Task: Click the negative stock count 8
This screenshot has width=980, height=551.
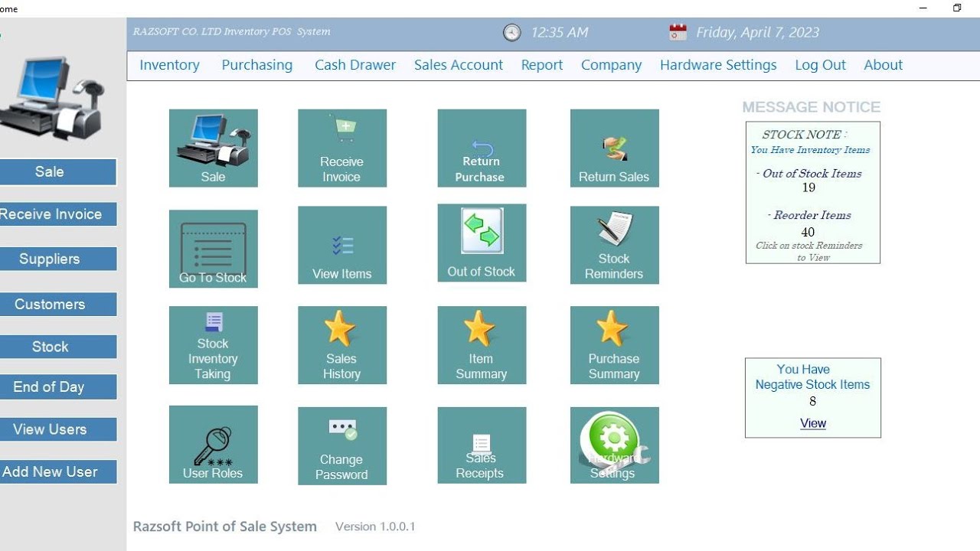Action: point(812,401)
